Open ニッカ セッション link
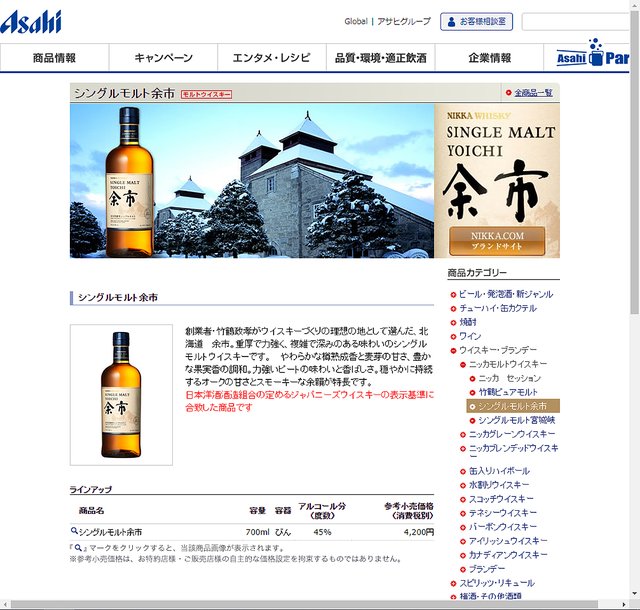The width and height of the screenshot is (640, 610). point(509,378)
